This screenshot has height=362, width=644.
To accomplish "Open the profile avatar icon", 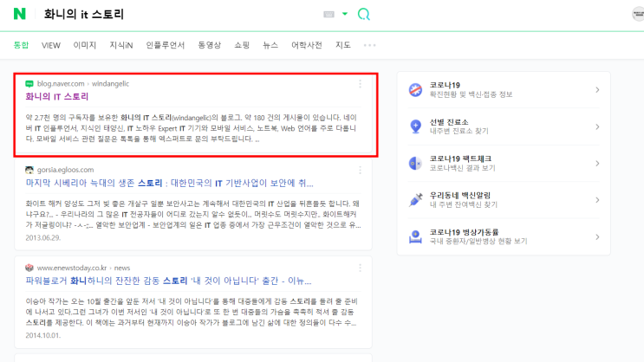I will tap(638, 14).
